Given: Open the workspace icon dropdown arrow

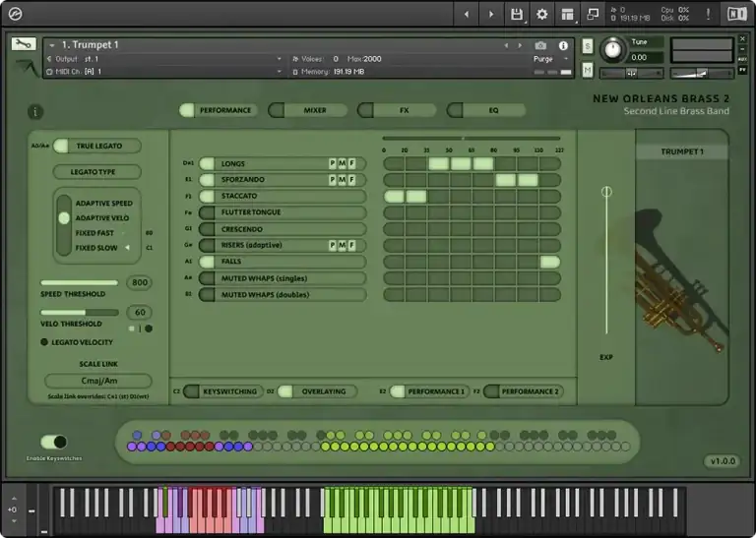Looking at the screenshot, I should (x=576, y=22).
